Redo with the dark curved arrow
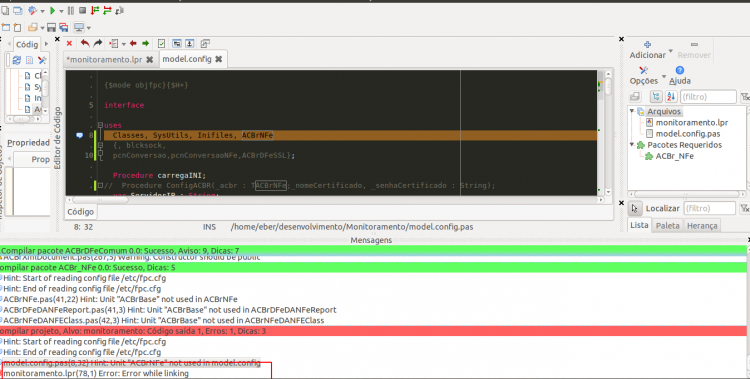 tap(98, 44)
